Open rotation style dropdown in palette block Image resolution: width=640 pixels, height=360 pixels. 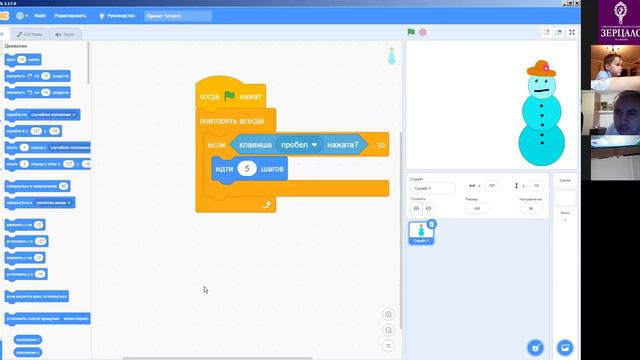76,318
